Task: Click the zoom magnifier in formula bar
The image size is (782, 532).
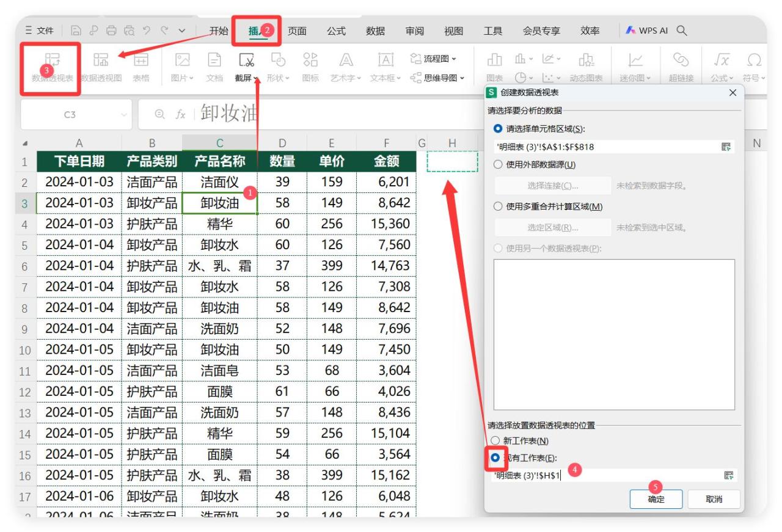Action: [x=160, y=114]
